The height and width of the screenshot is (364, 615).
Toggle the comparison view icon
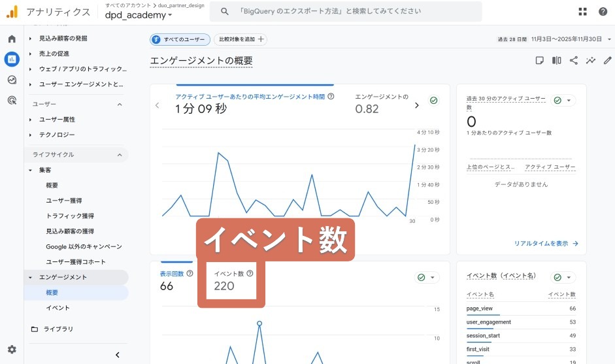click(557, 61)
